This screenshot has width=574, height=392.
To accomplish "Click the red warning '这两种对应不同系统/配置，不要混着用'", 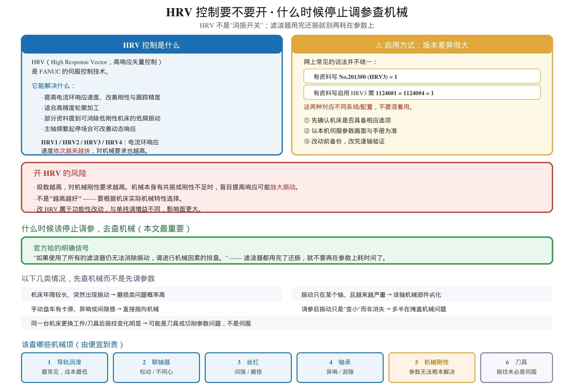I will (358, 107).
